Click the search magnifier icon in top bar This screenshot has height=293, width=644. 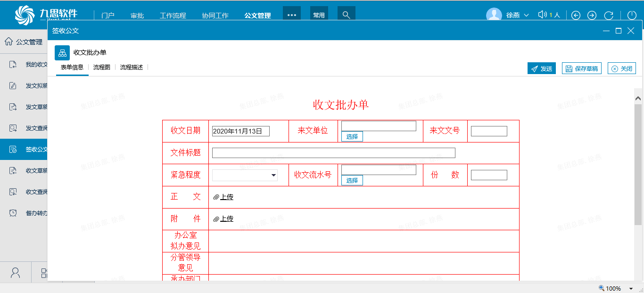346,15
